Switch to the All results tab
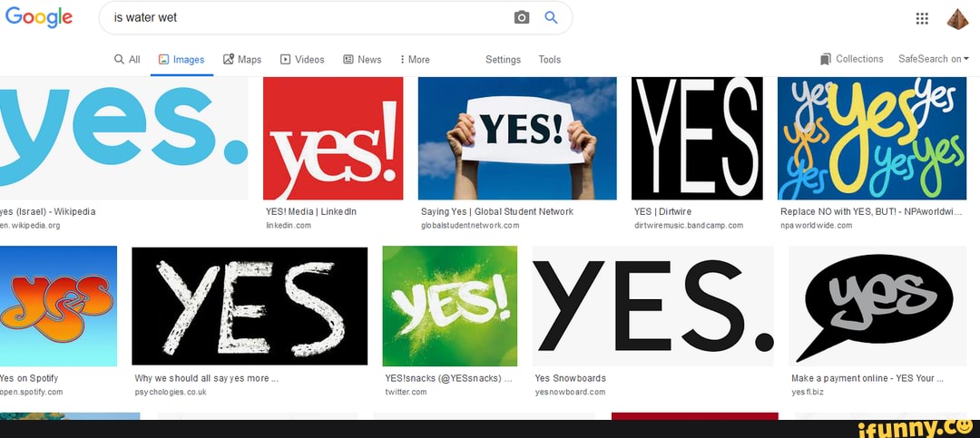Viewport: 980px width, 438px height. [x=127, y=60]
